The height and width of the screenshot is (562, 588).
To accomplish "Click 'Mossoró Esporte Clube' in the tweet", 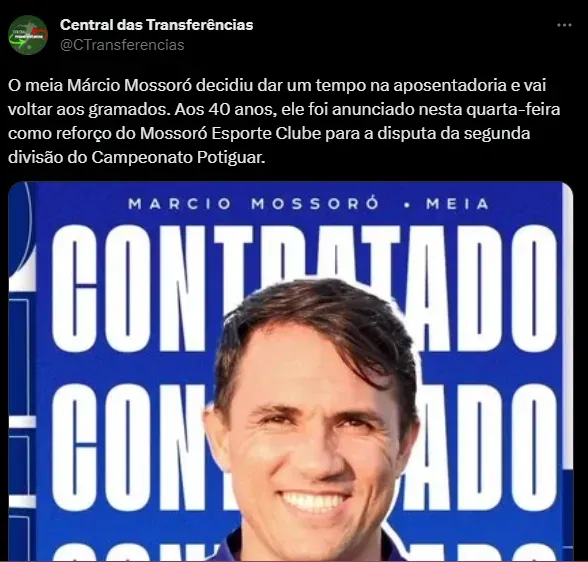I will [x=231, y=133].
